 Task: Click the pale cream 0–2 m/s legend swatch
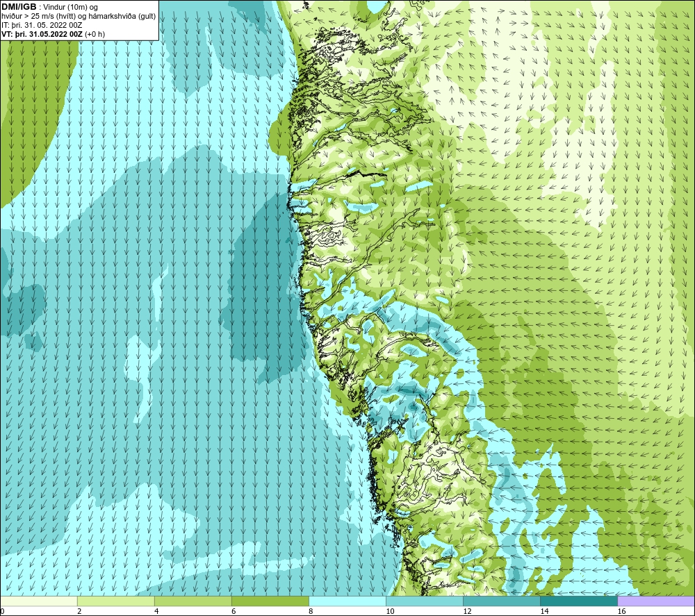(x=39, y=601)
